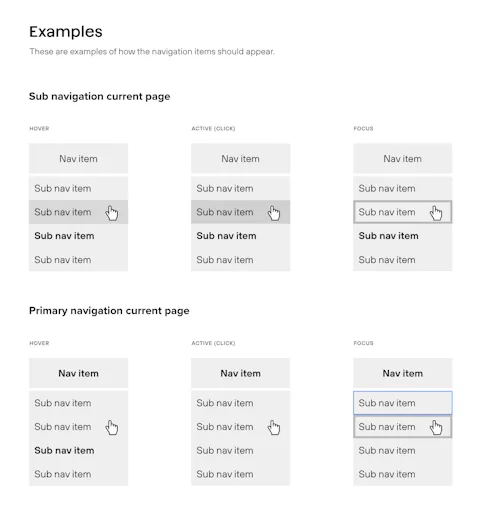Select first Sub nav item in primary navigation Active example
Image resolution: width=480 pixels, height=512 pixels.
pyautogui.click(x=240, y=403)
